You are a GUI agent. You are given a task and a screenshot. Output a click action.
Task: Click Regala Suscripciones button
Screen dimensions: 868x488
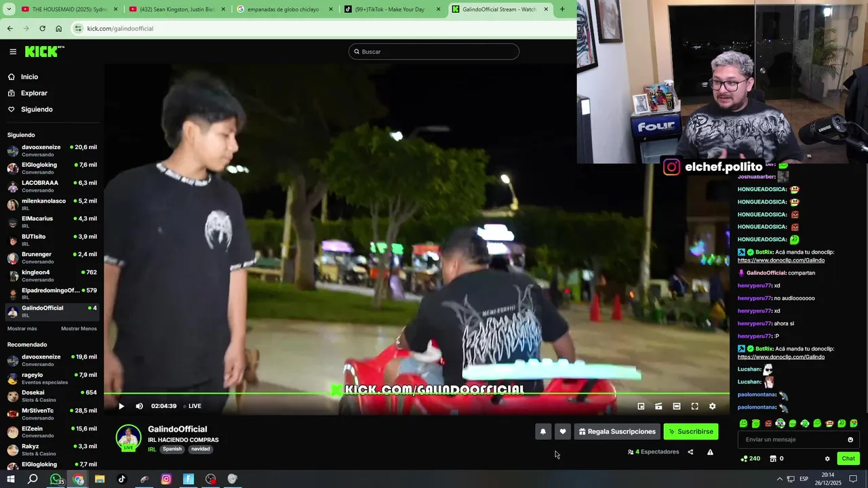617,431
